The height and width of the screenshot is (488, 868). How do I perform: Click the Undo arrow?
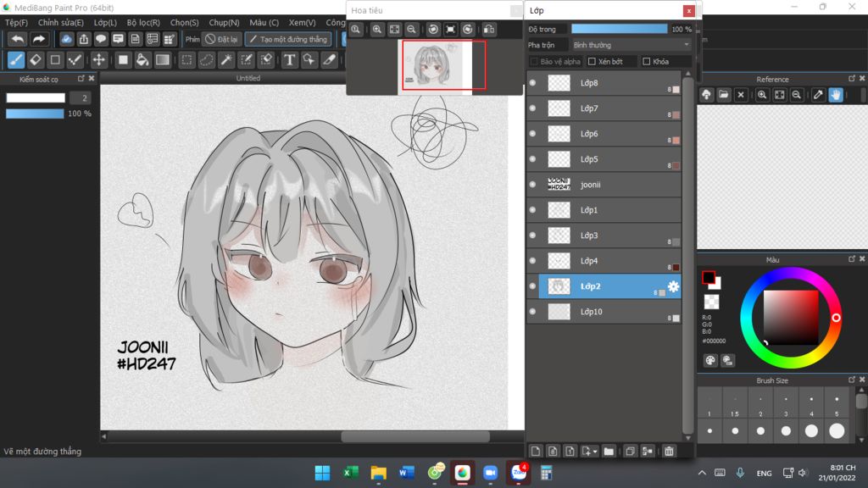pos(18,39)
